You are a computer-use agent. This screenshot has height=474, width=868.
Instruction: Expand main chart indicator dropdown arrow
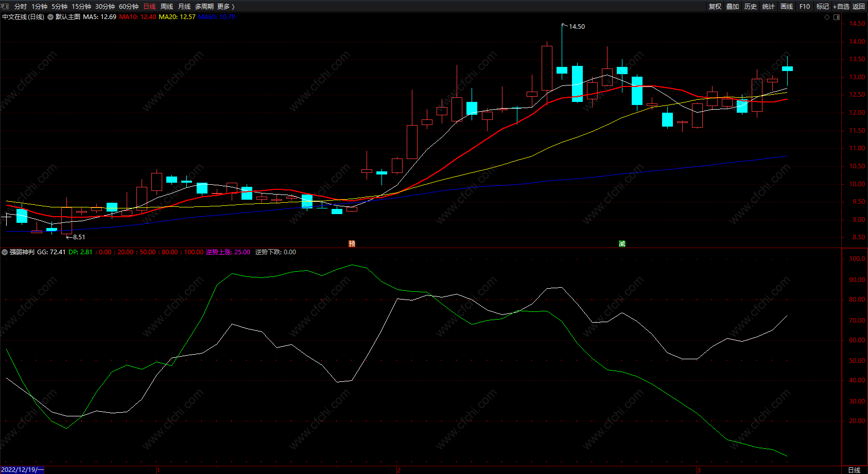tap(50, 17)
